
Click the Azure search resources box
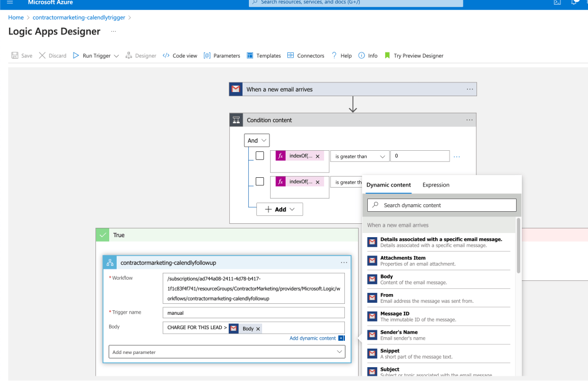(x=356, y=3)
